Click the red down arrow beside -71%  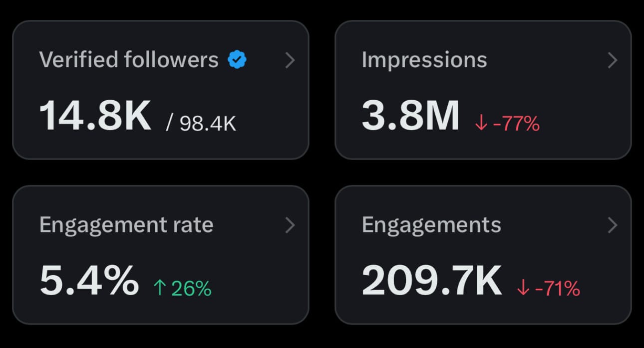click(523, 288)
